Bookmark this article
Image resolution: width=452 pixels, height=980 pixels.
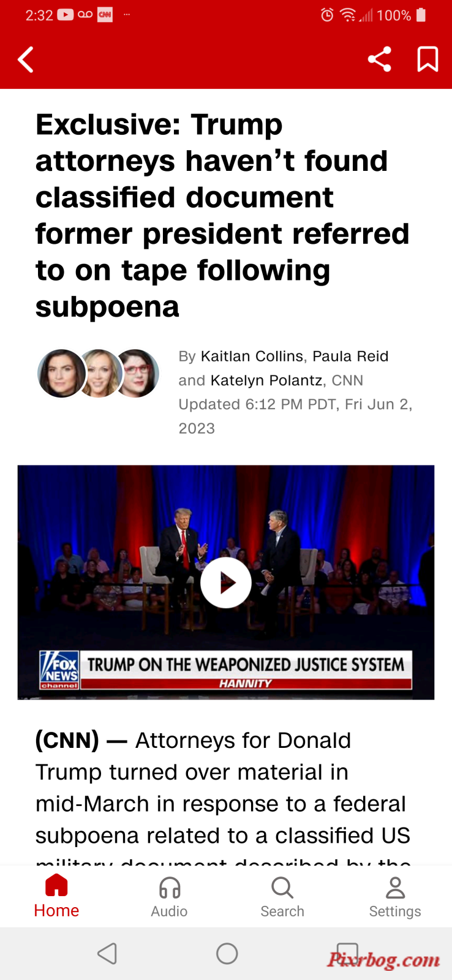click(428, 59)
